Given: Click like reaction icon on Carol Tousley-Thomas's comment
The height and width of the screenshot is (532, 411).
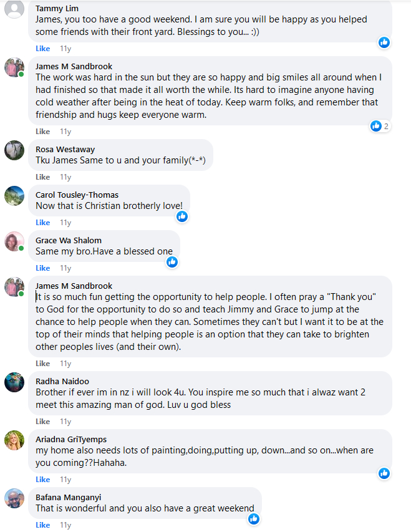Looking at the screenshot, I should [x=182, y=216].
